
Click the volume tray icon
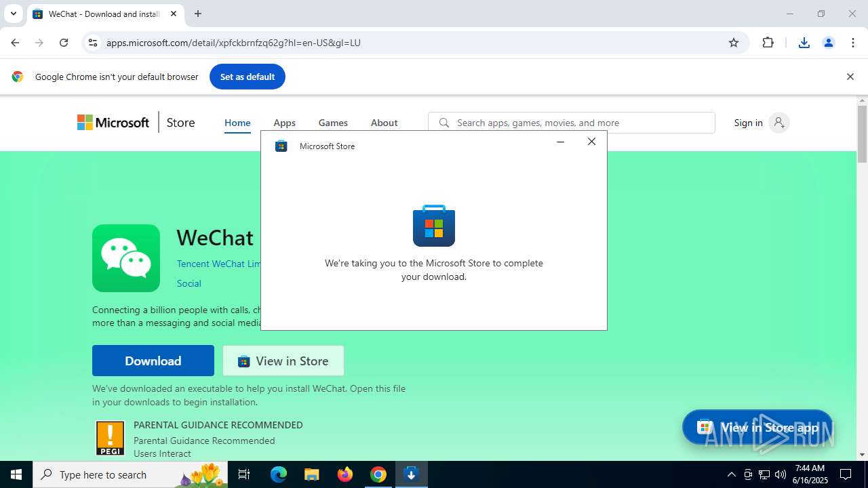coord(781,474)
